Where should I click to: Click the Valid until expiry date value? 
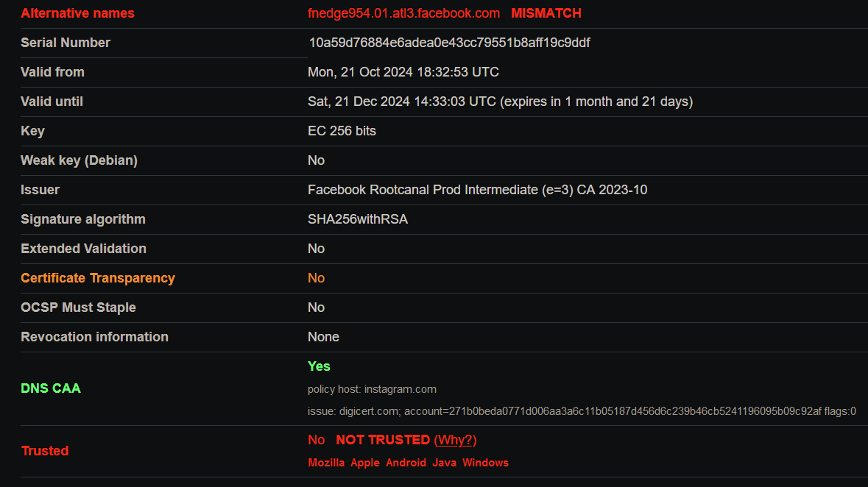tap(500, 102)
